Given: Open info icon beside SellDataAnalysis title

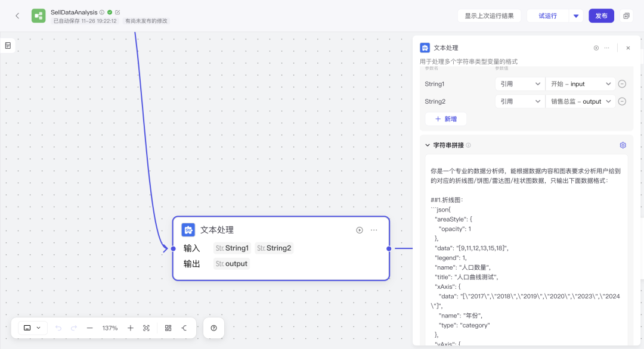Looking at the screenshot, I should pos(102,13).
